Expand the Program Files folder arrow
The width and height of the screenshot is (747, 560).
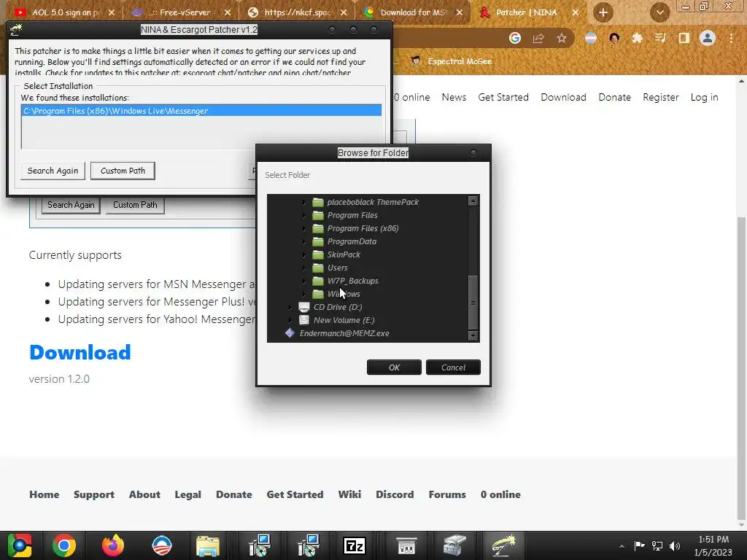(303, 216)
